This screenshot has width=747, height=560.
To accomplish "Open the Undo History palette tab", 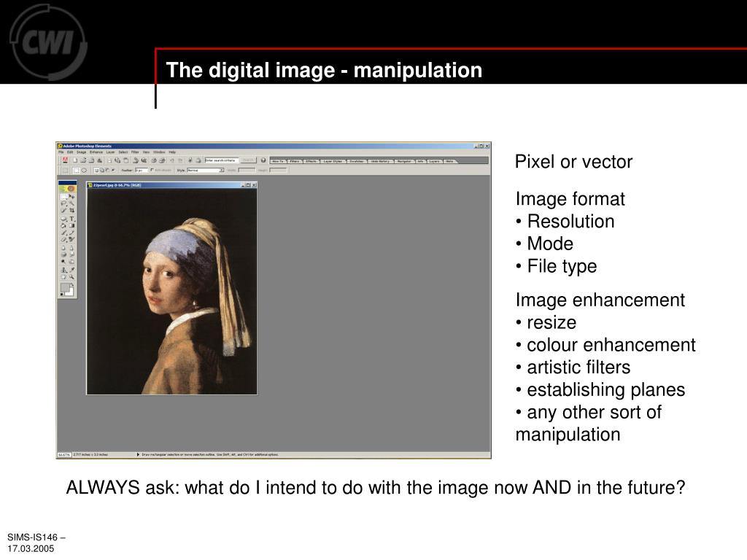I will 380,161.
